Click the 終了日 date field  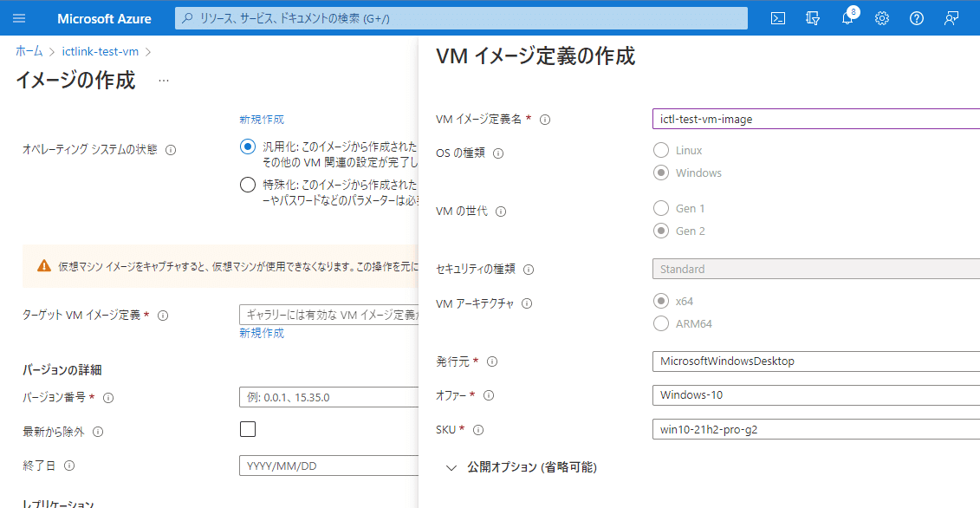click(x=328, y=466)
